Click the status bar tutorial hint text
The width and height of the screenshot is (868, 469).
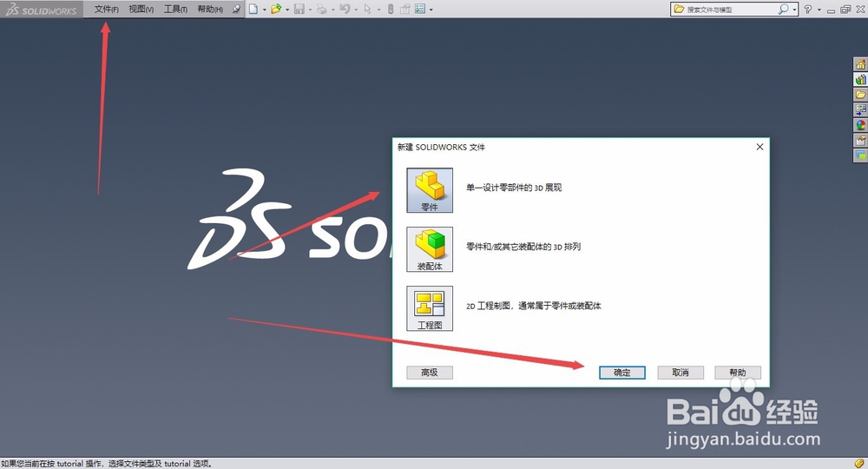[x=107, y=464]
